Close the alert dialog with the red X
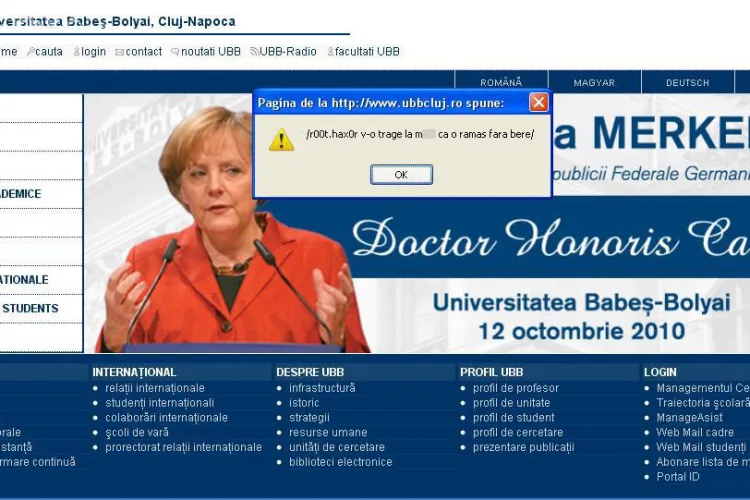 [539, 102]
